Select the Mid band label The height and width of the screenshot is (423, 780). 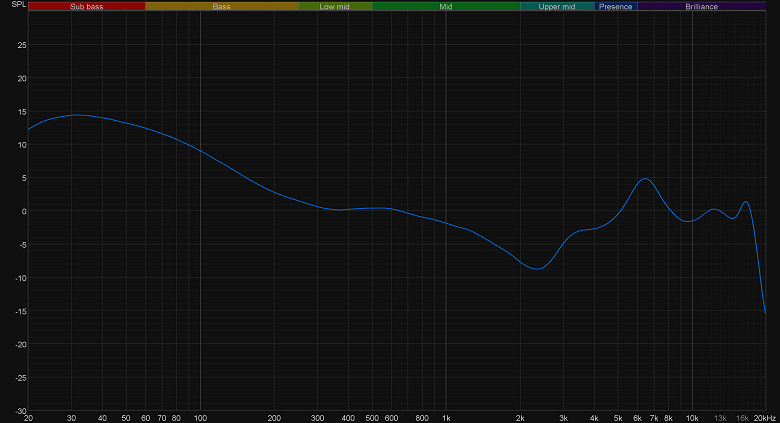pos(446,6)
